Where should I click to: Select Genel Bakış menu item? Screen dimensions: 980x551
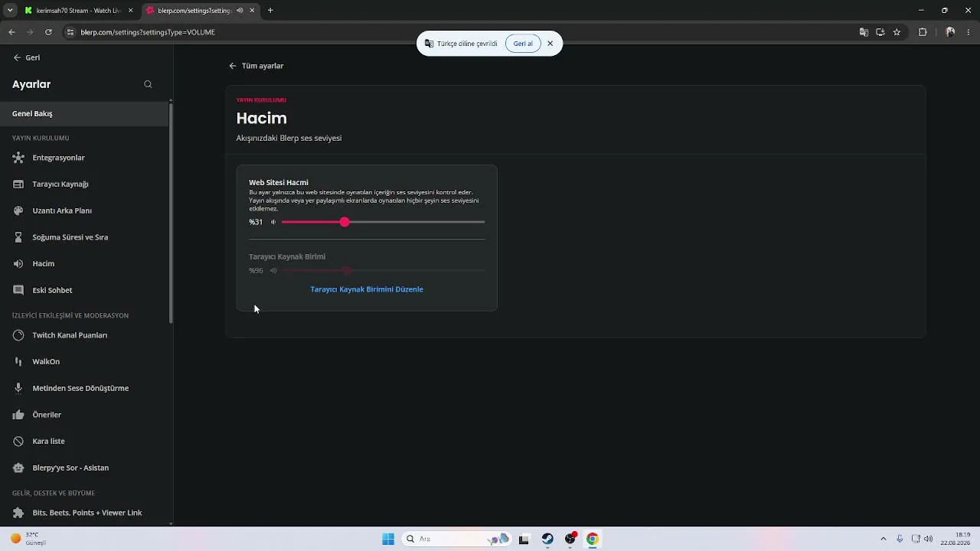84,113
